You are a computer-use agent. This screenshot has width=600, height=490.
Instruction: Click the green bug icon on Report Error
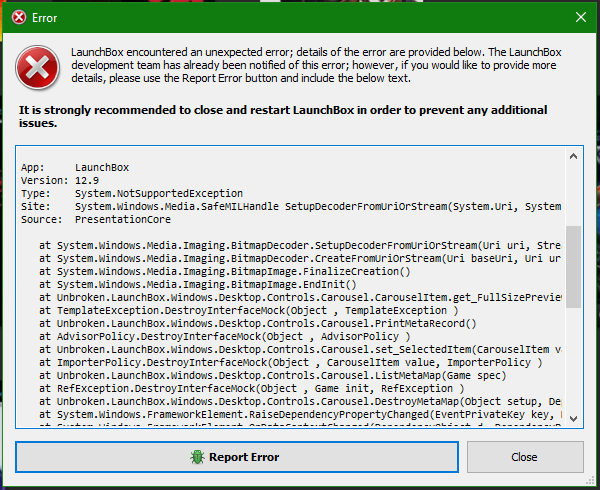(197, 457)
